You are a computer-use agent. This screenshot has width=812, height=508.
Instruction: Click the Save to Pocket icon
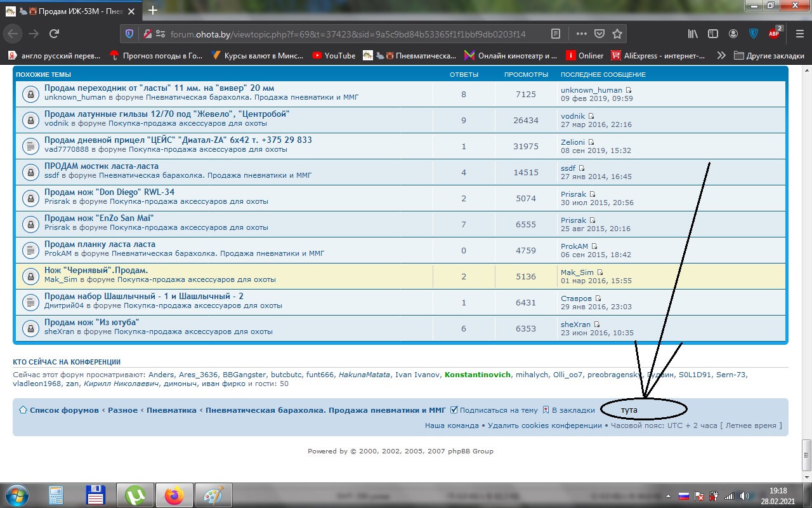coord(599,34)
